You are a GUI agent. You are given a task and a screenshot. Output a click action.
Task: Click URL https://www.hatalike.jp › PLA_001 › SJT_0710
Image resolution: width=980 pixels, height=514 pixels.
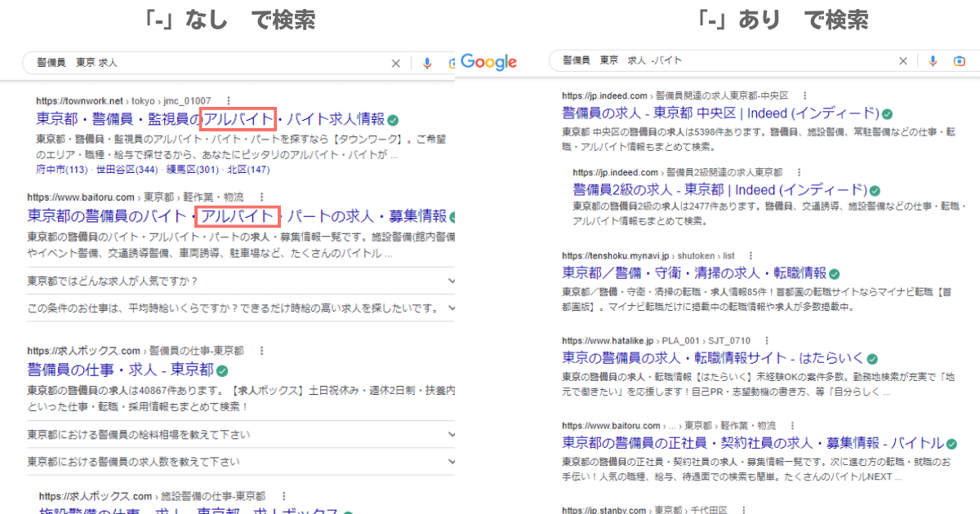point(656,340)
